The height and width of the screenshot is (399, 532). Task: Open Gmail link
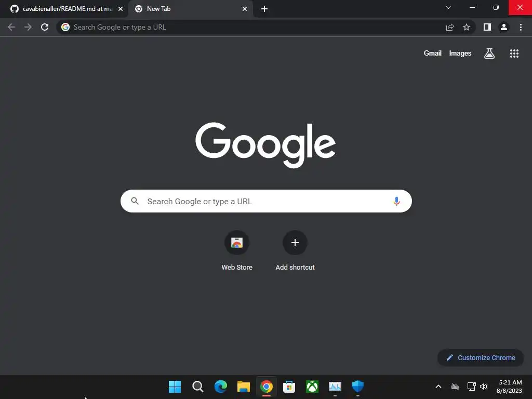click(x=433, y=54)
